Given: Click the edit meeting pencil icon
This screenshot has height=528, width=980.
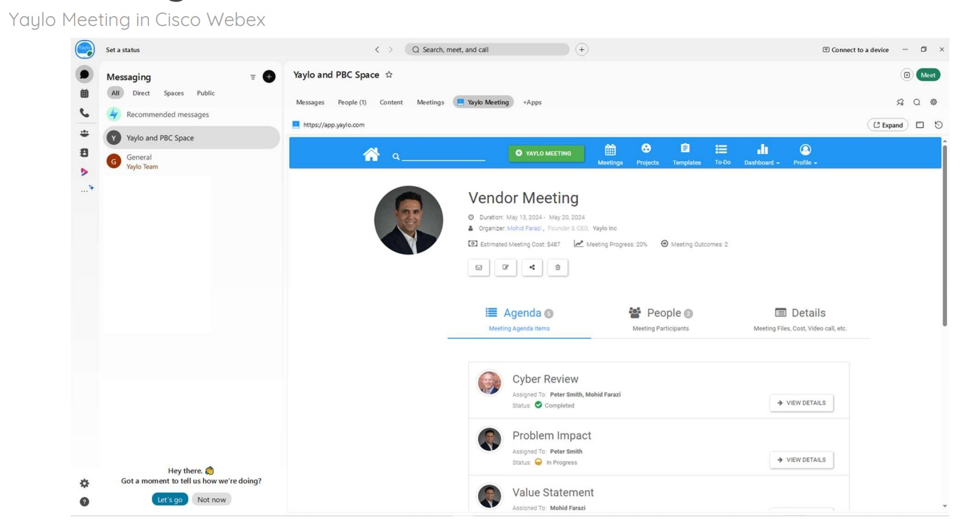Looking at the screenshot, I should (505, 267).
